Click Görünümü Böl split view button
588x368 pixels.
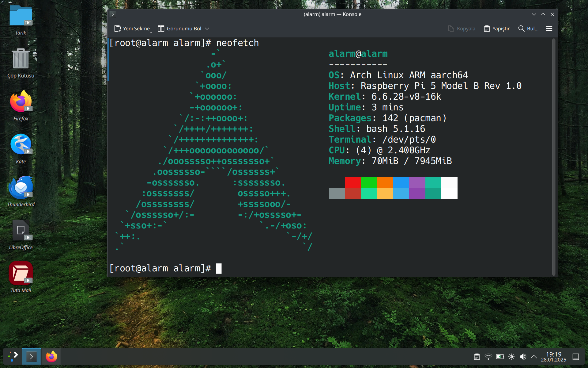coord(179,29)
